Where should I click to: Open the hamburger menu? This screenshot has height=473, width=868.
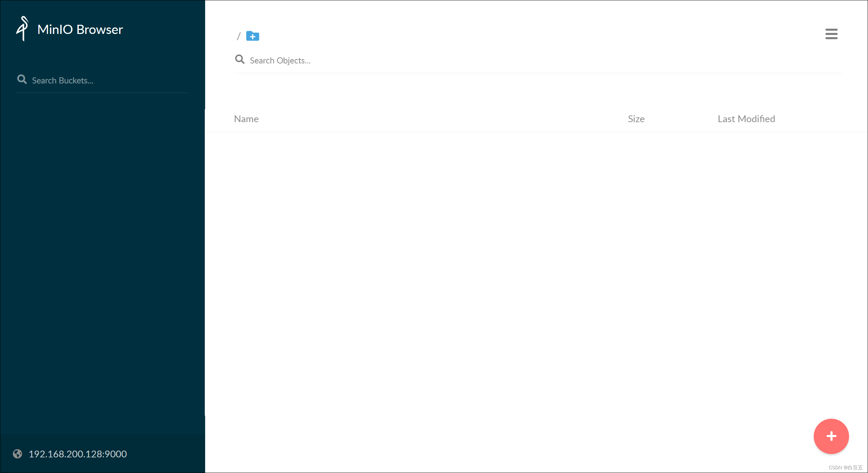point(831,34)
